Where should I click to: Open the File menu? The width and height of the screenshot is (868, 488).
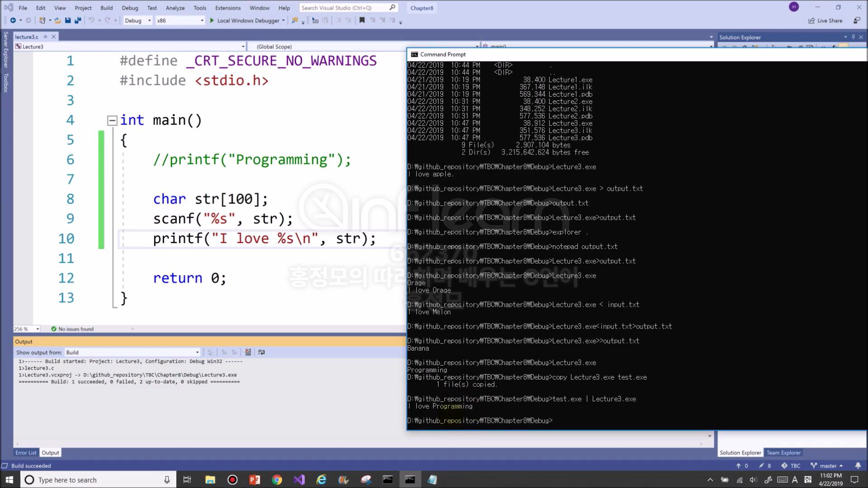(23, 8)
